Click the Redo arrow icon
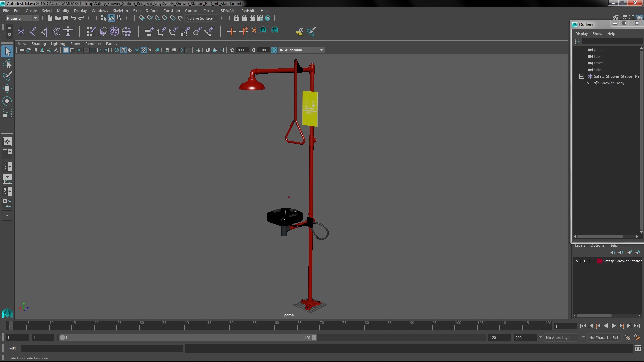The width and height of the screenshot is (644, 362). tap(81, 18)
